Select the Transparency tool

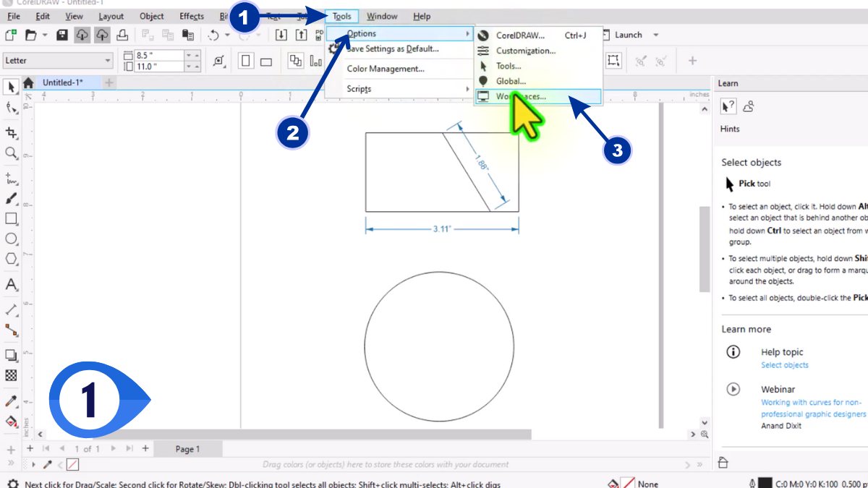tap(12, 375)
